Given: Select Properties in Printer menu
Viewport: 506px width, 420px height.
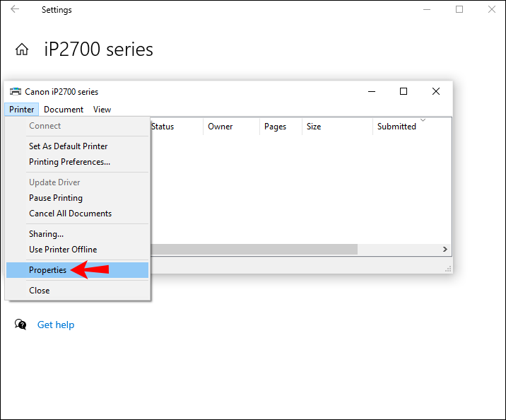Looking at the screenshot, I should [x=78, y=270].
